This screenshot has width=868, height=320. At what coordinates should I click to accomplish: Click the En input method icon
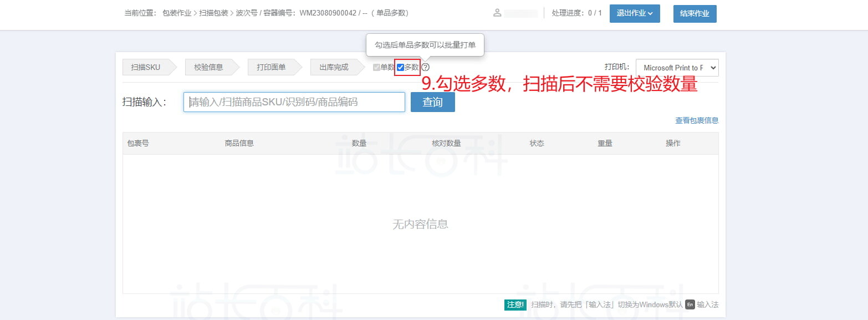[690, 304]
